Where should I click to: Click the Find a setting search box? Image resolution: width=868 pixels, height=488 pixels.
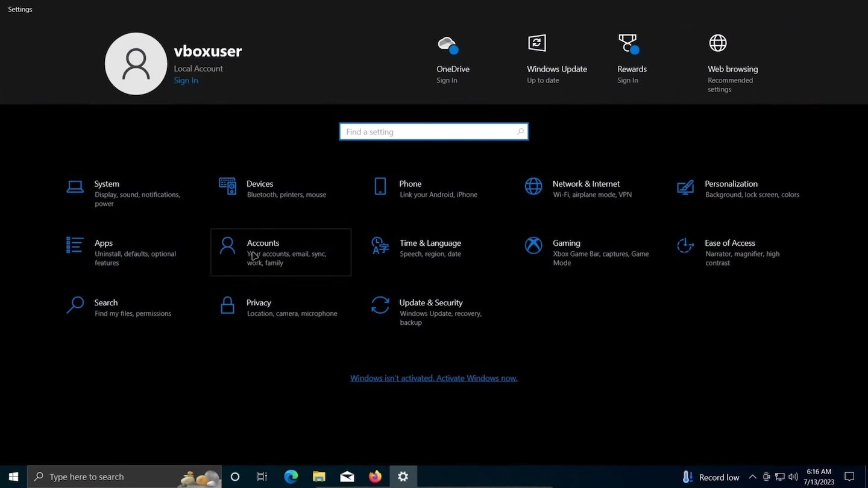point(434,132)
